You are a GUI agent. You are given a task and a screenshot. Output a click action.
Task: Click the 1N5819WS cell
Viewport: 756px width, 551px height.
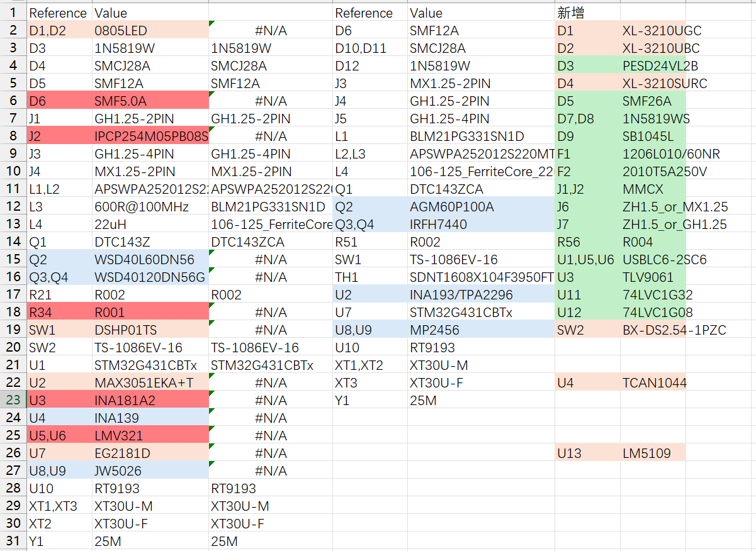653,118
